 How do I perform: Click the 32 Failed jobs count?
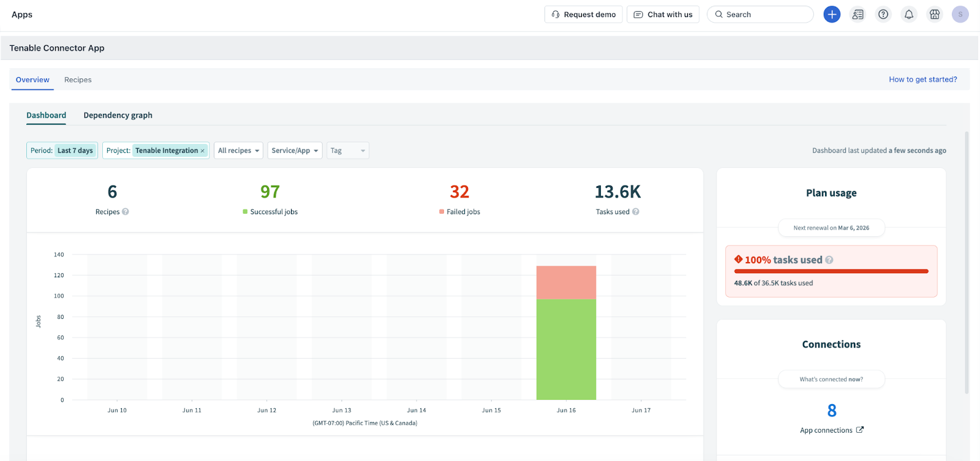point(459,192)
